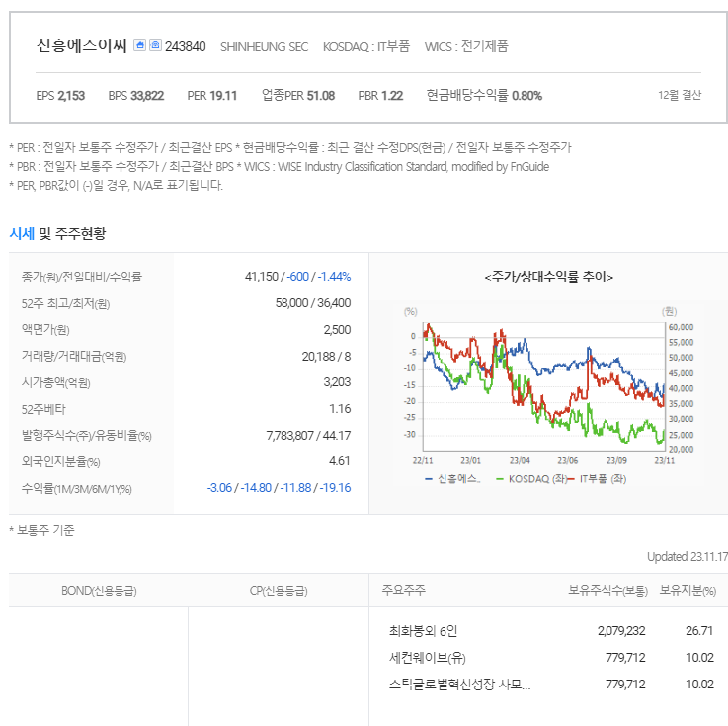Click WICS : 전기제품 classification
This screenshot has width=728, height=726.
coord(466,46)
